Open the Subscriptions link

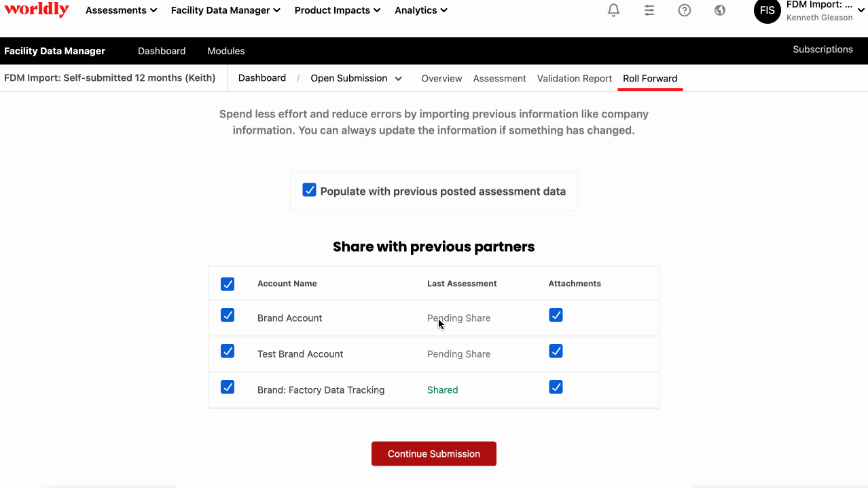point(822,50)
